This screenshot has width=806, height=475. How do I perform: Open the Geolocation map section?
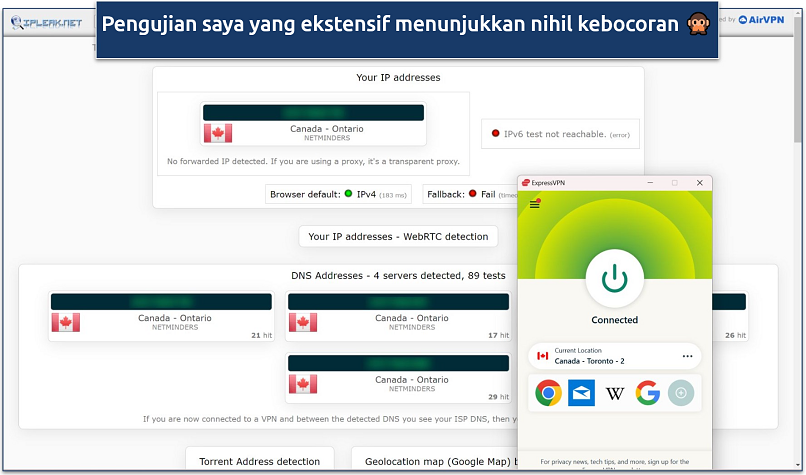pyautogui.click(x=432, y=461)
